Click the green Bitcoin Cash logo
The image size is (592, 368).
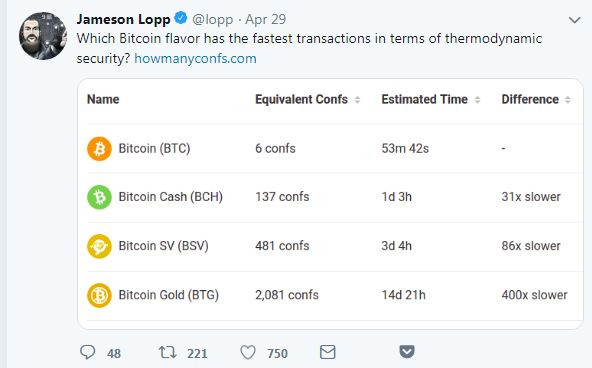click(x=99, y=197)
